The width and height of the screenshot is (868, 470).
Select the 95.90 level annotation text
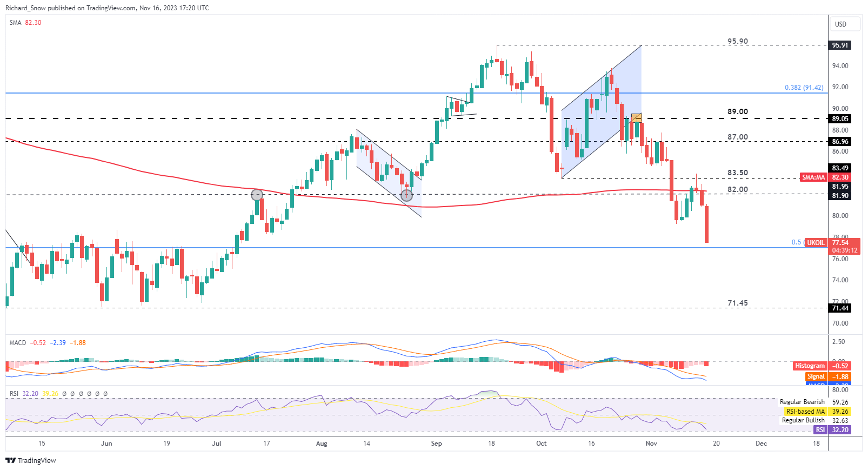pyautogui.click(x=738, y=41)
